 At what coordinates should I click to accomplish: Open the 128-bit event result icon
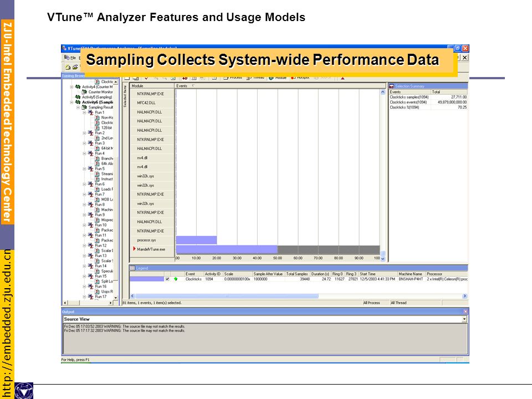pyautogui.click(x=97, y=128)
